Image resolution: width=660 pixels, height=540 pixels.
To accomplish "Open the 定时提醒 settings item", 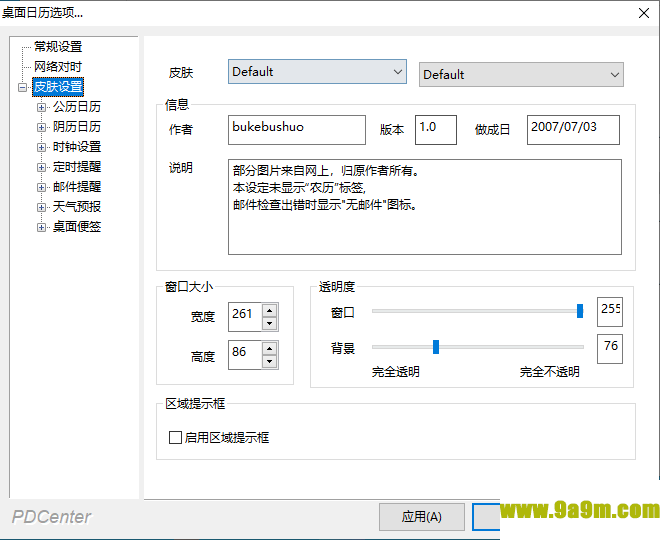I will coord(77,167).
